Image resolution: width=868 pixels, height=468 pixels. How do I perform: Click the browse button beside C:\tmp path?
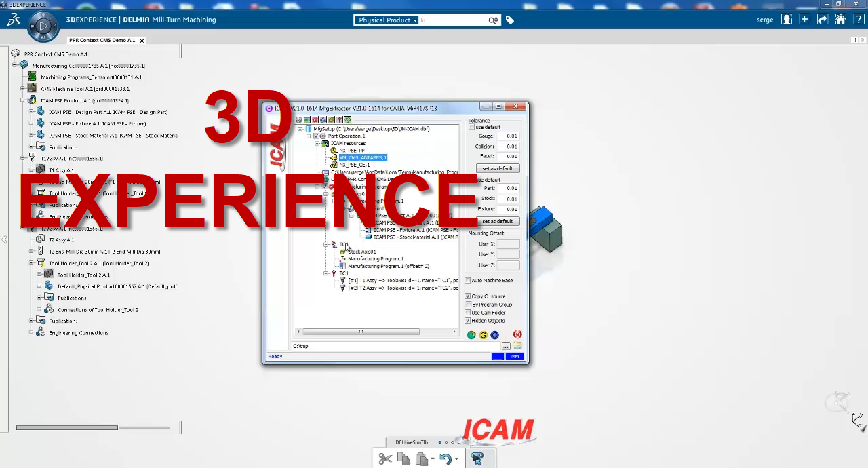[506, 347]
